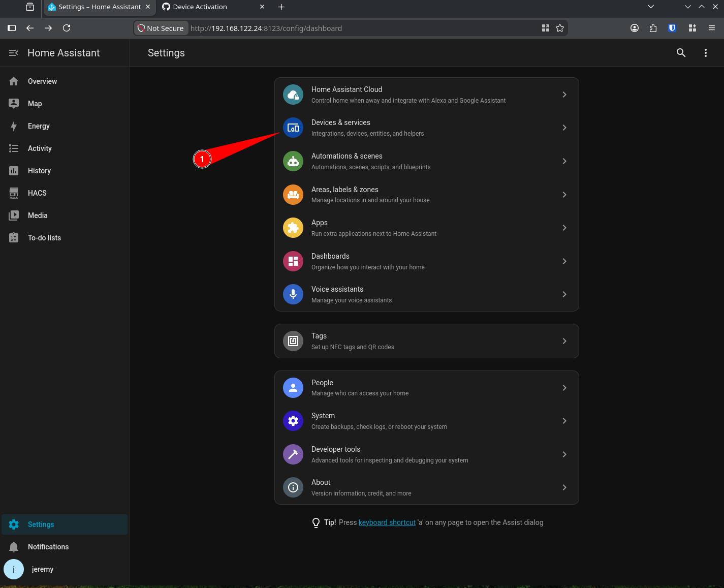Click the Apps puzzle piece icon

(293, 228)
